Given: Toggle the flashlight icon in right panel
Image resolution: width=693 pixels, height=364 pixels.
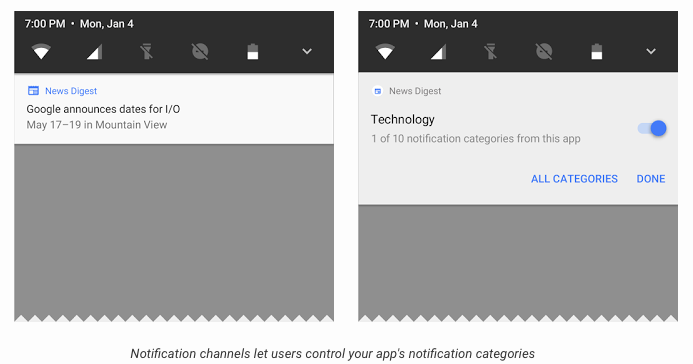Looking at the screenshot, I should [x=491, y=52].
